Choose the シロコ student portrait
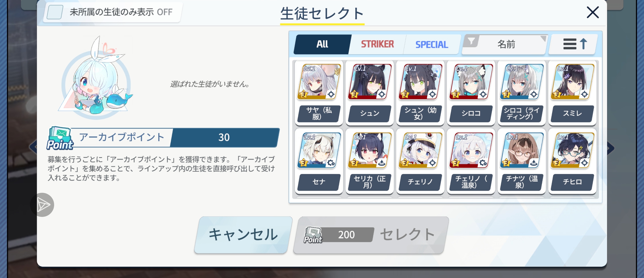The image size is (644, 278). point(471,81)
